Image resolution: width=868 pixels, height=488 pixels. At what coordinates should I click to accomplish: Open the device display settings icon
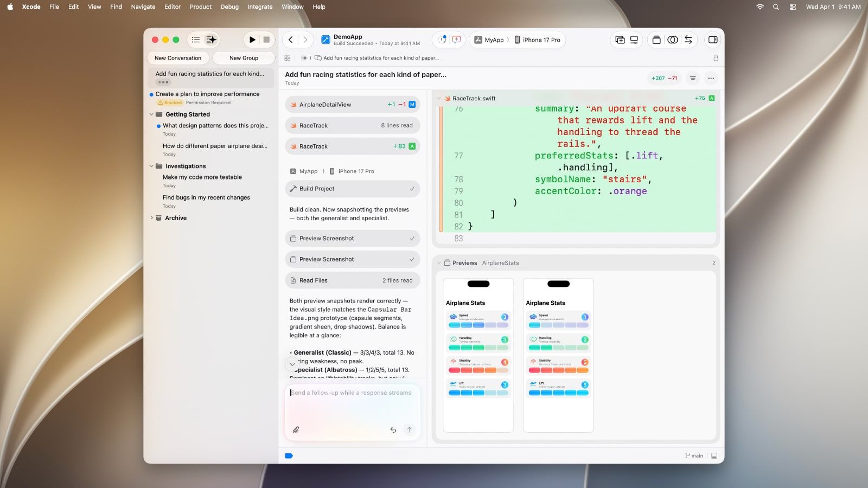point(634,40)
